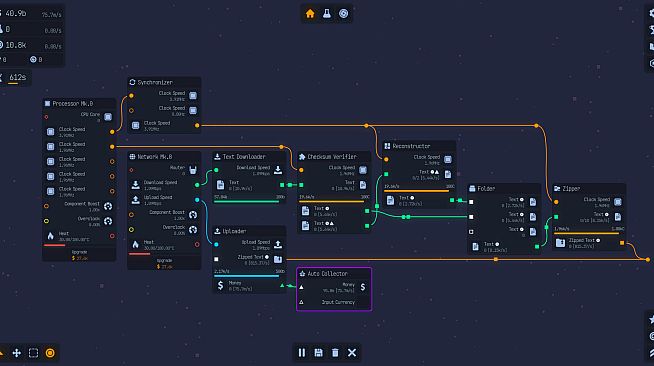Click the orange Zipped Text output port on Zipper
Screen dimensions: 654x366
pos(622,243)
